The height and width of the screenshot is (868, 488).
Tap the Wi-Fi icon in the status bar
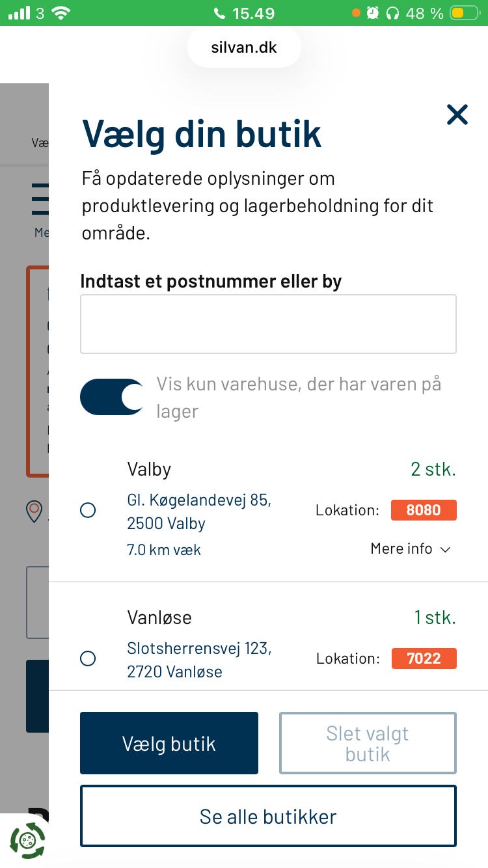[x=61, y=13]
